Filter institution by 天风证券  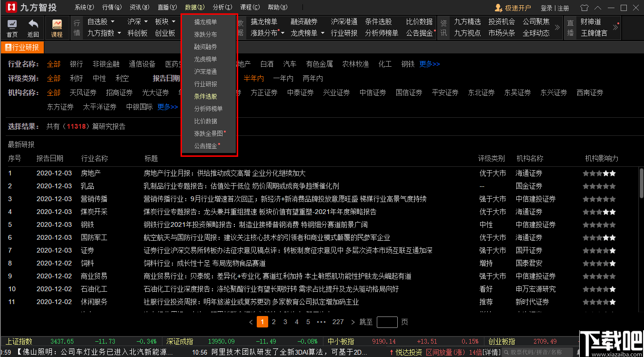(x=83, y=93)
